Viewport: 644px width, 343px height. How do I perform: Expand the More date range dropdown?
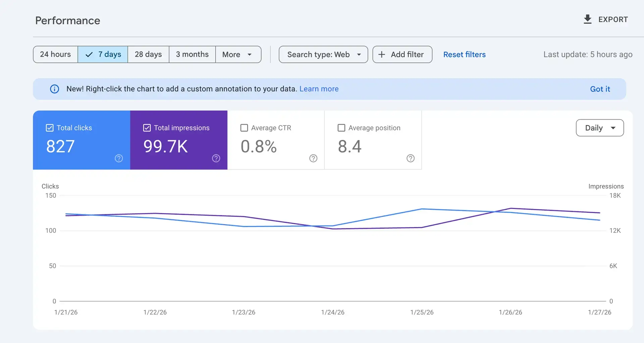pos(238,54)
